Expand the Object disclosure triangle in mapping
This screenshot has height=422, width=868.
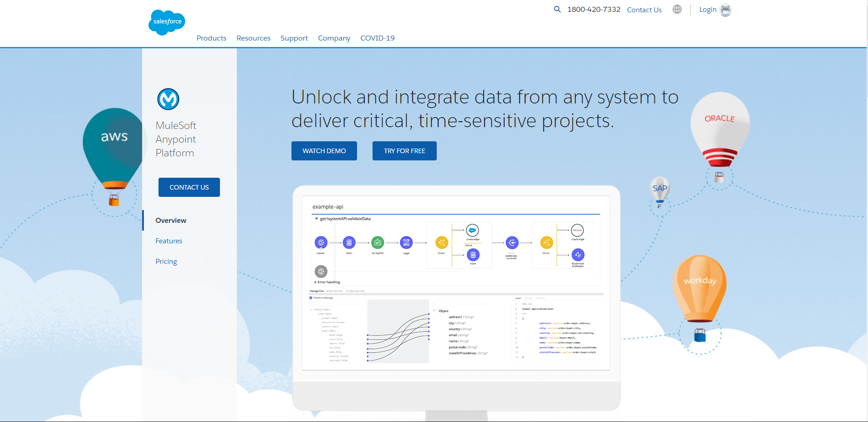(434, 311)
